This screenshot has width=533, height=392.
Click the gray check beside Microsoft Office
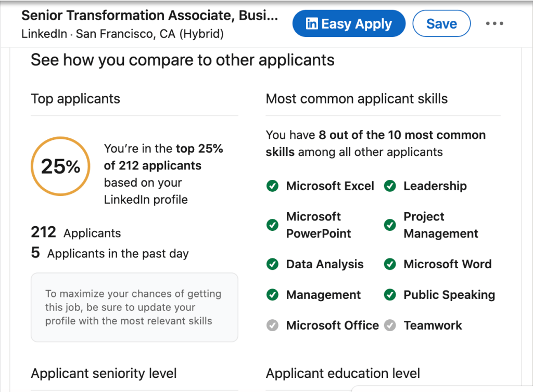click(272, 325)
